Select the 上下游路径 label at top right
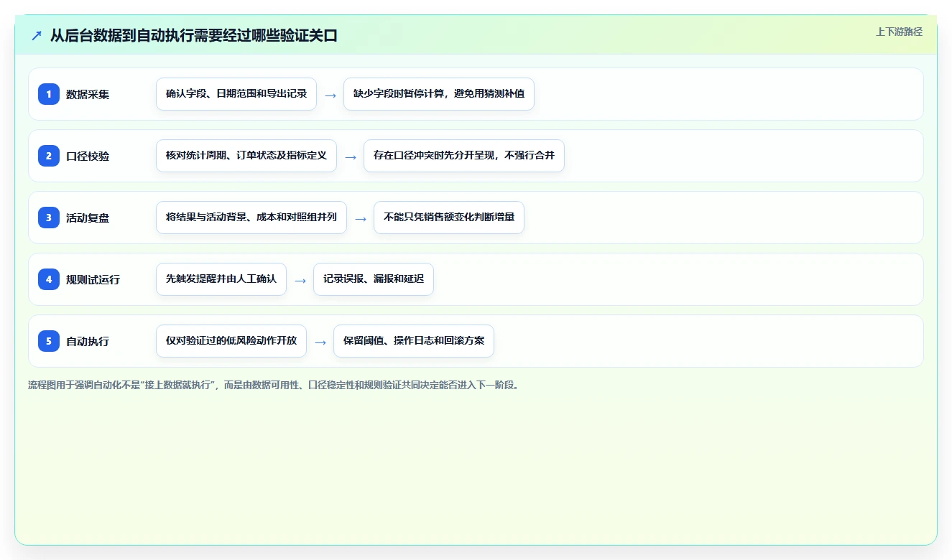 (899, 32)
